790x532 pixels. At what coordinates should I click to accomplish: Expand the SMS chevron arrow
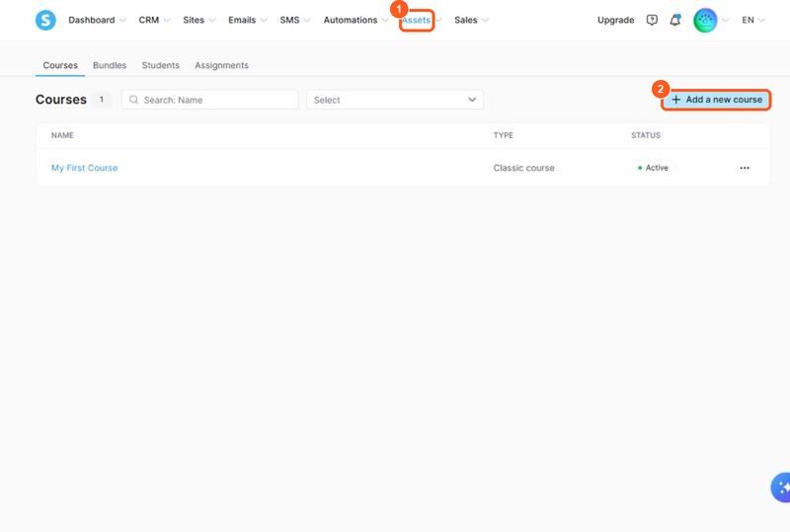pyautogui.click(x=306, y=20)
